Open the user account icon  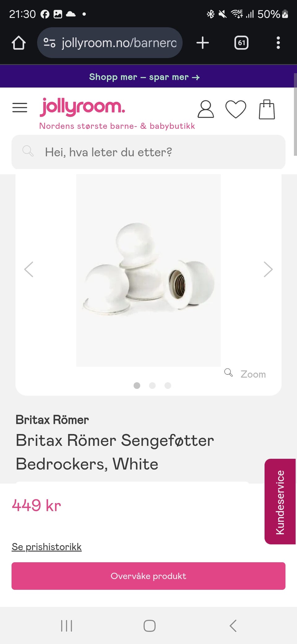tap(206, 109)
